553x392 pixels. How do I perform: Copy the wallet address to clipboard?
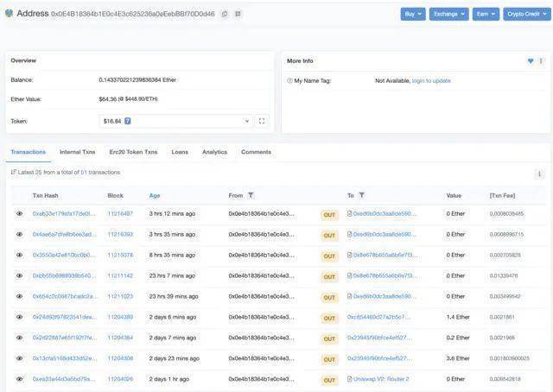(x=225, y=14)
